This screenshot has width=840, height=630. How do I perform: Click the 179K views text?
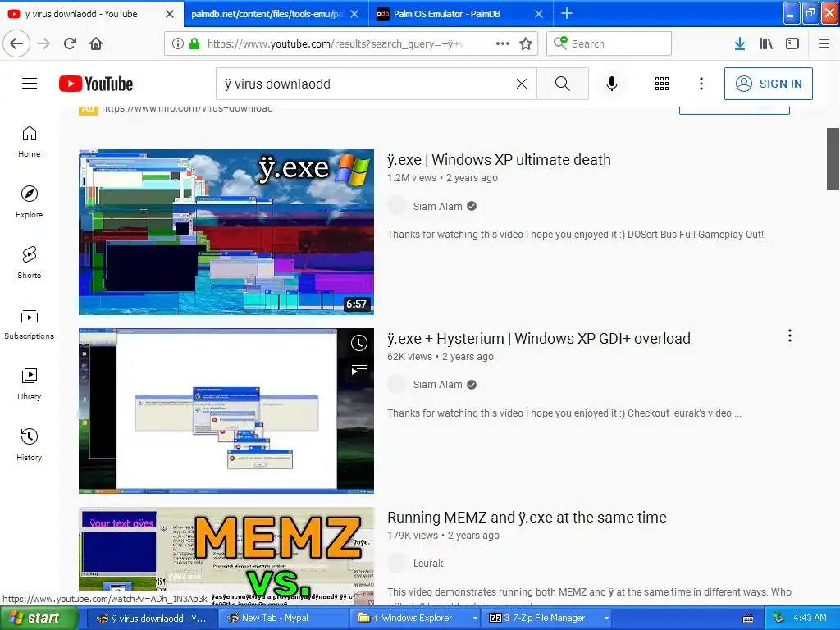tap(413, 536)
